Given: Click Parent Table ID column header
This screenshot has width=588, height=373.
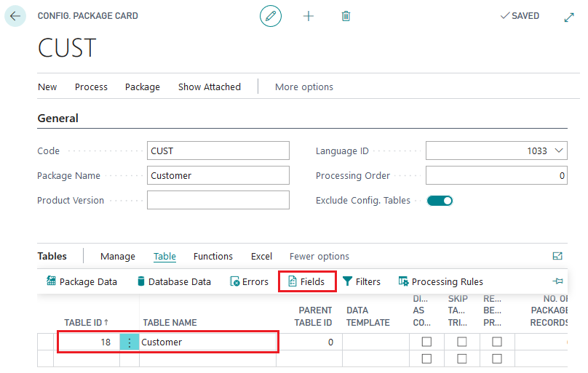Looking at the screenshot, I should pos(313,316).
